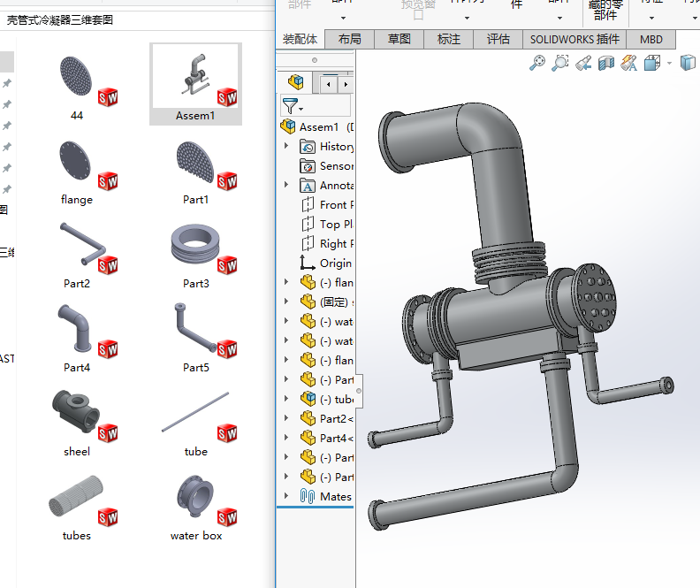The image size is (700, 588).
Task: Select the water box part file
Action: [195, 508]
